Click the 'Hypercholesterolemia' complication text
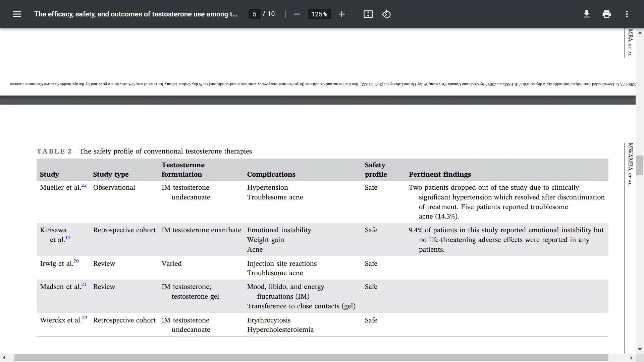Screen dimensions: 644x362 [280, 329]
